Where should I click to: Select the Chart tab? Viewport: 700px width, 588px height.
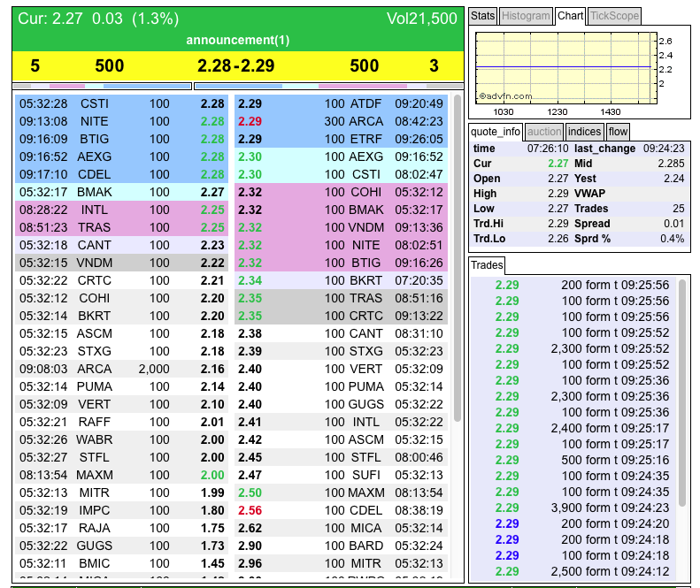point(570,16)
